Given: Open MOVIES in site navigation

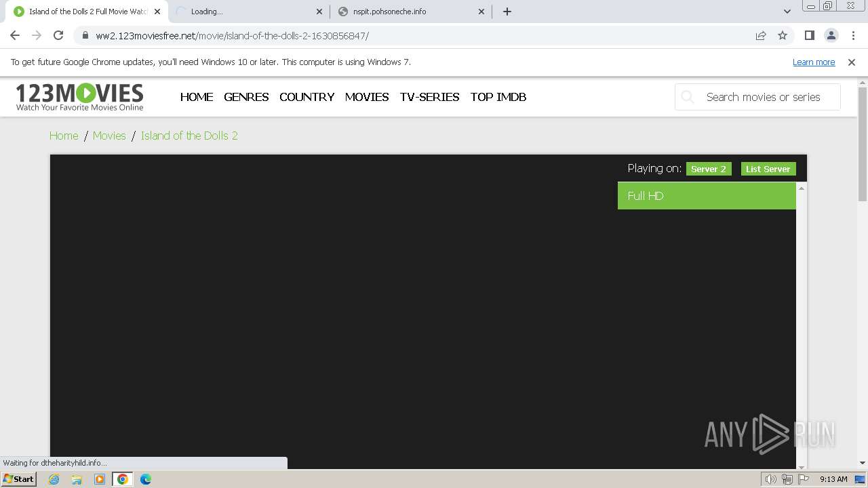Looking at the screenshot, I should point(367,97).
